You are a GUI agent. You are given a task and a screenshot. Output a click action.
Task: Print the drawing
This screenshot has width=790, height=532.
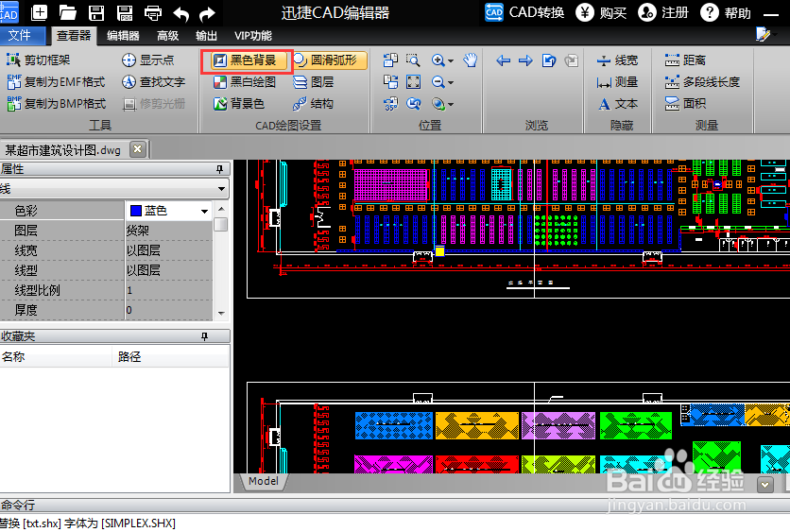click(x=153, y=12)
